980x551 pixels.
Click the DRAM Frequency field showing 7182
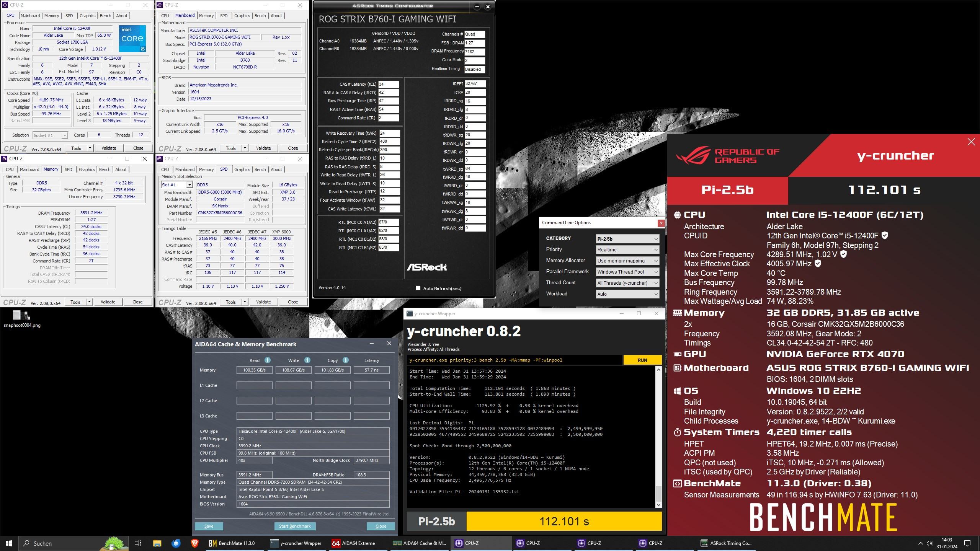(475, 52)
